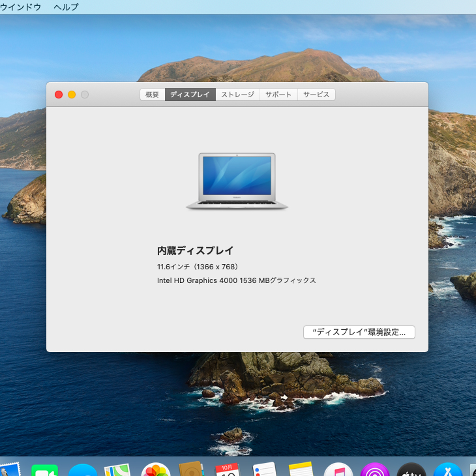Select the ストレージ tab
The width and height of the screenshot is (476, 476).
point(237,95)
